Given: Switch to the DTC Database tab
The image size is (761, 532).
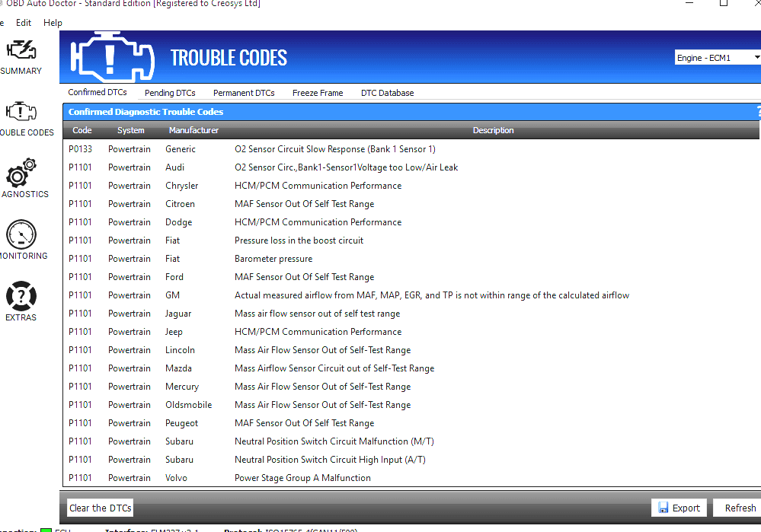Looking at the screenshot, I should click(387, 93).
